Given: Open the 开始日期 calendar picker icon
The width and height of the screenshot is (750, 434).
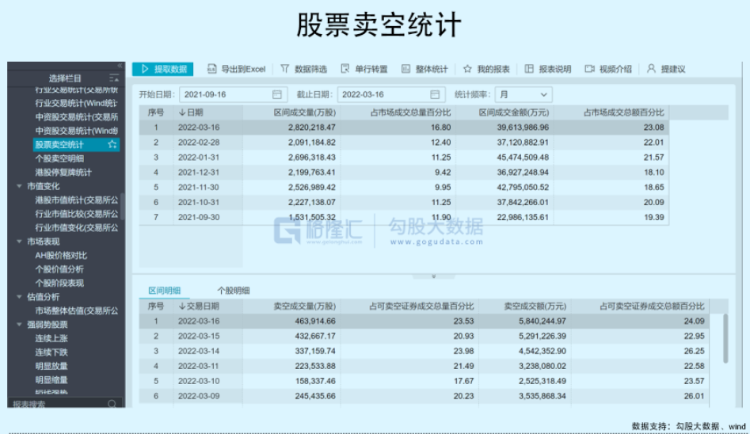Looking at the screenshot, I should click(x=277, y=94).
